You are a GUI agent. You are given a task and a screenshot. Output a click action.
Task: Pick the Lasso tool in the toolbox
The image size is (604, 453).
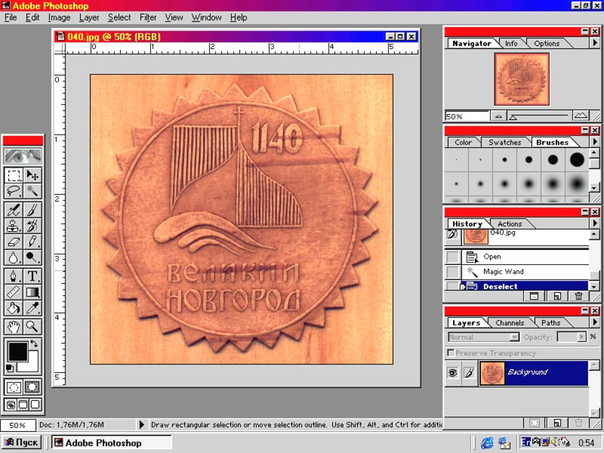pos(14,191)
